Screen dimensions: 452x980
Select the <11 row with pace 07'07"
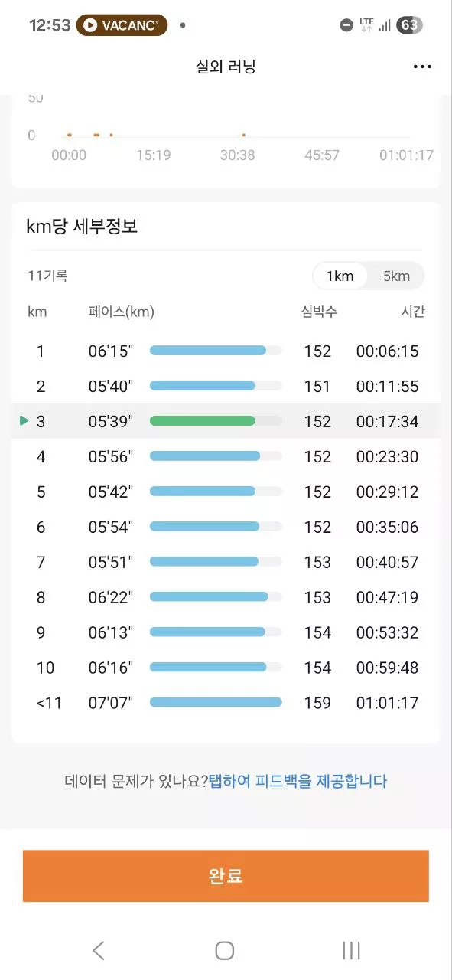[x=226, y=703]
